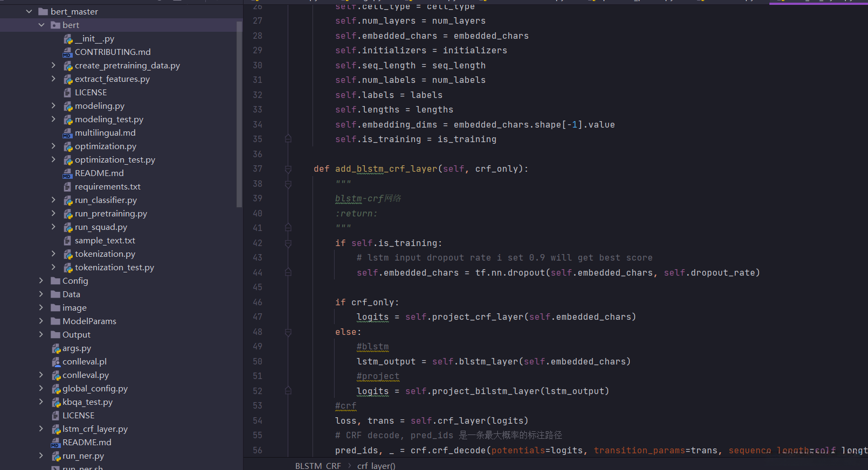Expand lstm_crf_layer.py structure chevron
Image resolution: width=868 pixels, height=470 pixels.
point(41,429)
